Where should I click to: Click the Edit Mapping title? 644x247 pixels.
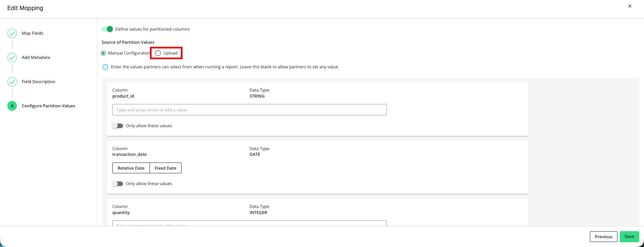(25, 8)
